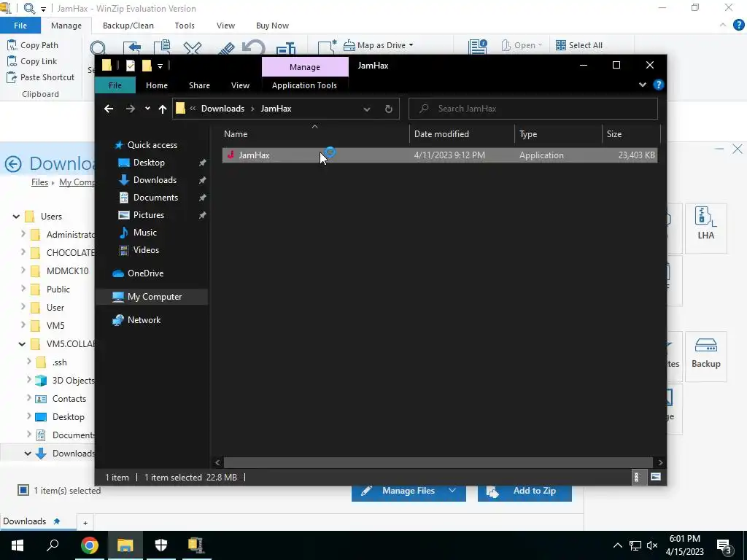Sort by Type column

(528, 134)
